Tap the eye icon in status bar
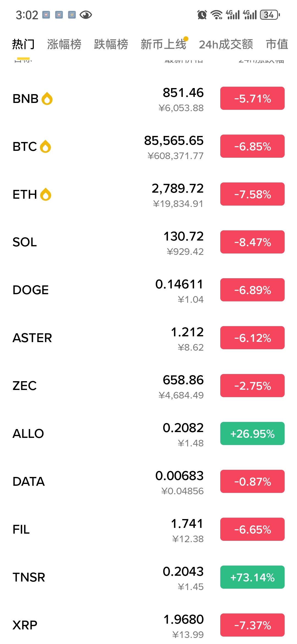Viewport: 297px width, 644px height. [86, 15]
